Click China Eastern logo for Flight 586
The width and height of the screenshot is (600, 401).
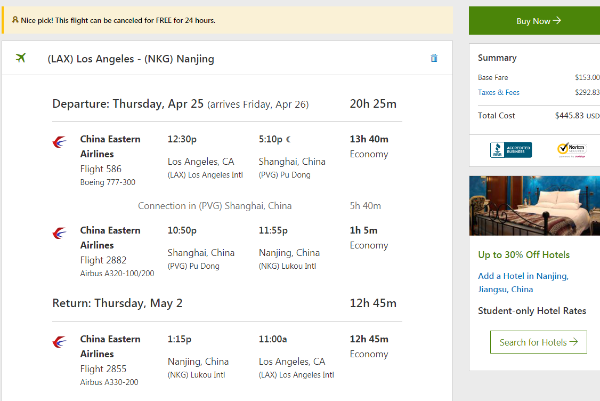59,142
